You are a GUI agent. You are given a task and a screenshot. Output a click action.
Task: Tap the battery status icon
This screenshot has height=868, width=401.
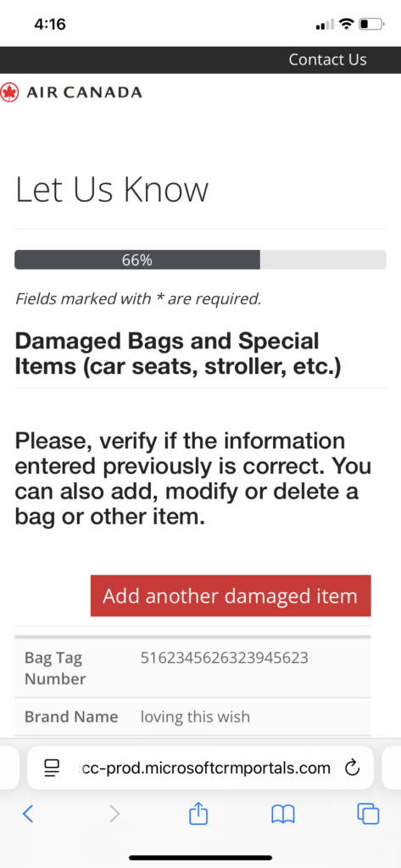371,25
